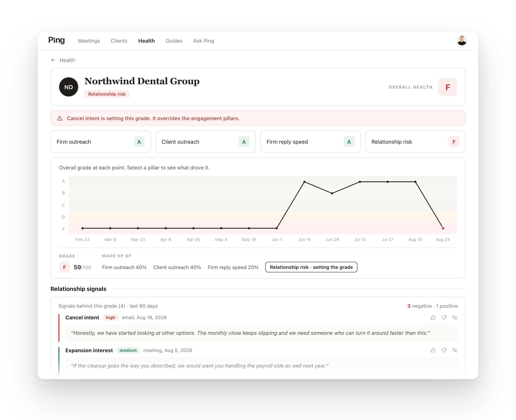The image size is (516, 420).
Task: Hide the Expansion interest signal
Action: 455,350
